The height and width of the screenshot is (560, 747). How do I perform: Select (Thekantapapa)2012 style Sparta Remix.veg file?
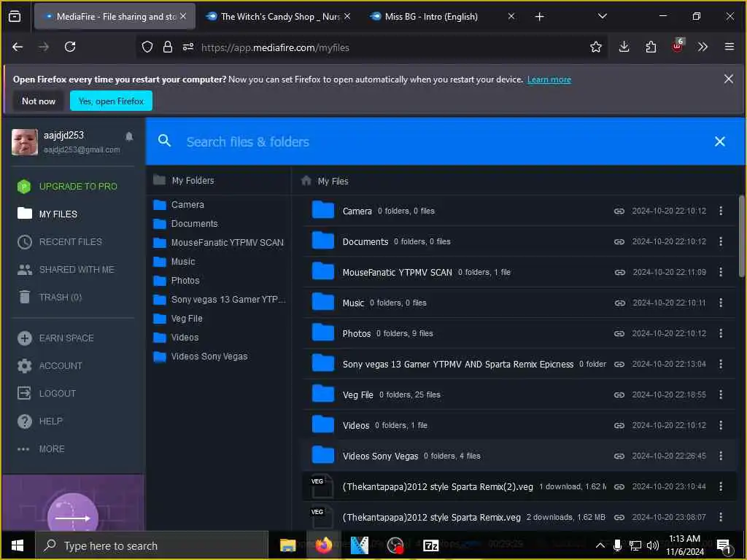click(519, 517)
